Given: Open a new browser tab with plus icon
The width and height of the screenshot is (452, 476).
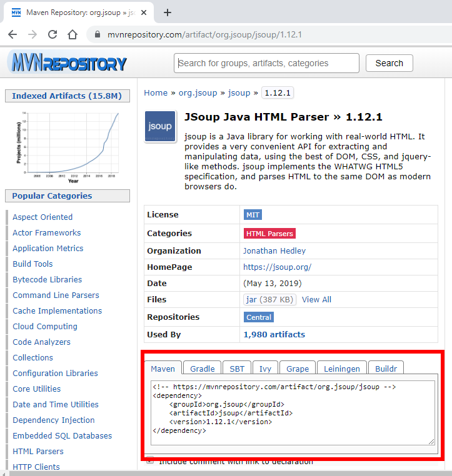Looking at the screenshot, I should pos(168,12).
